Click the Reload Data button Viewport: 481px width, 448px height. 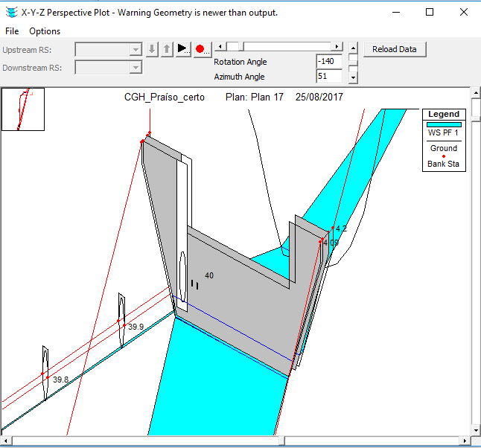tap(395, 49)
